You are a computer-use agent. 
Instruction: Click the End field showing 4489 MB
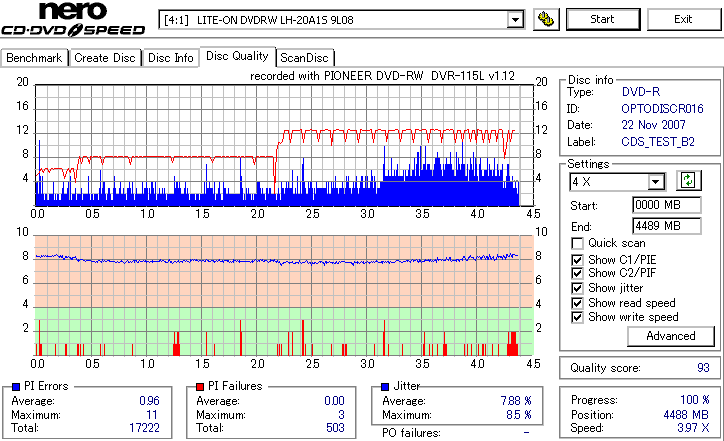[x=666, y=226]
